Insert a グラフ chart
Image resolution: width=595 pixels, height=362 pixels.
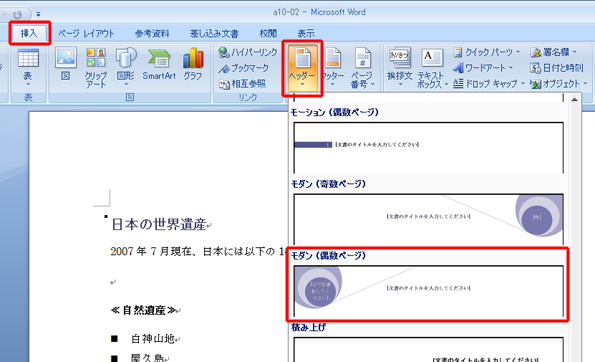point(193,64)
